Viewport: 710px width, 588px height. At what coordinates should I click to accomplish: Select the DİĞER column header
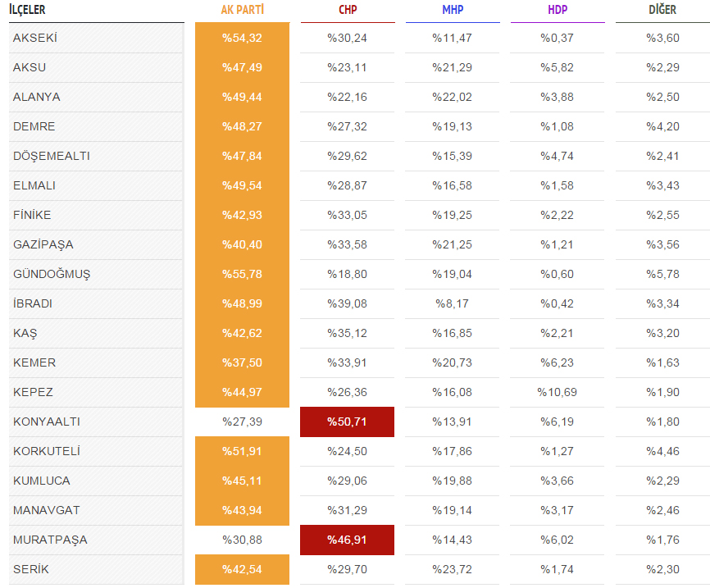tap(662, 10)
